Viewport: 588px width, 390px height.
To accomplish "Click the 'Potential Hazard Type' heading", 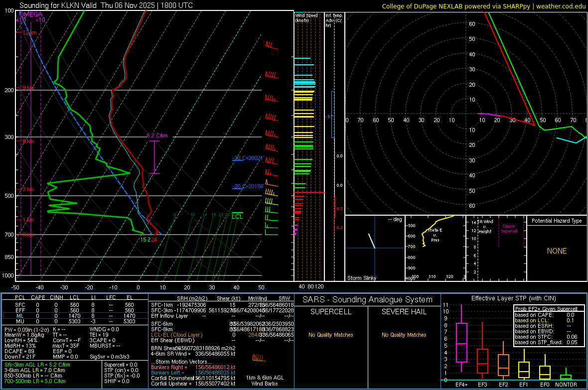I will (x=557, y=221).
